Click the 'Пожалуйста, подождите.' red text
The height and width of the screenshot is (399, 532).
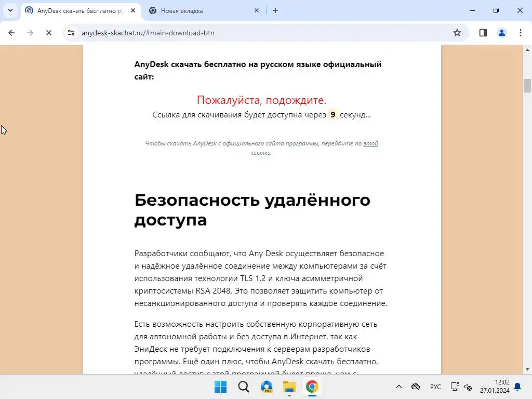point(262,100)
